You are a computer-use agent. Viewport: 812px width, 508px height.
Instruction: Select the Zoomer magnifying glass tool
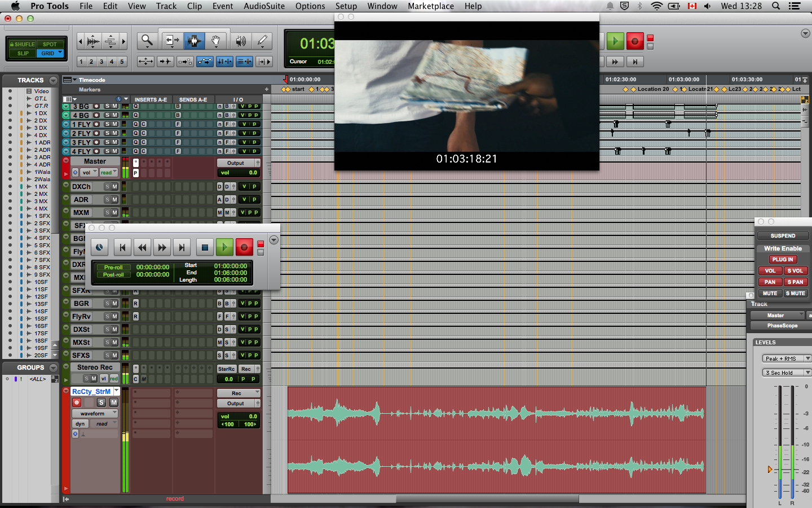[147, 41]
